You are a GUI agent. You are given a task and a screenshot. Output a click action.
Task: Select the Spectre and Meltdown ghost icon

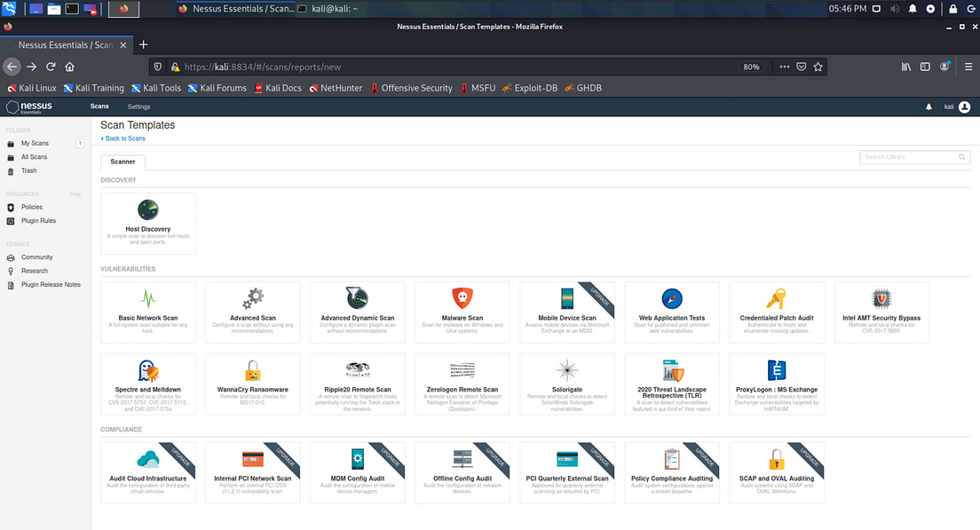click(x=148, y=370)
